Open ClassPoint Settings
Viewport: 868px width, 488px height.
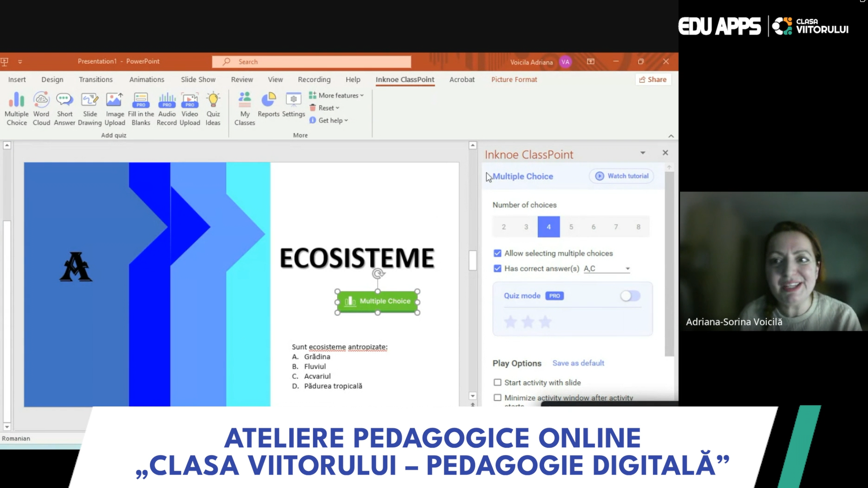(x=294, y=105)
